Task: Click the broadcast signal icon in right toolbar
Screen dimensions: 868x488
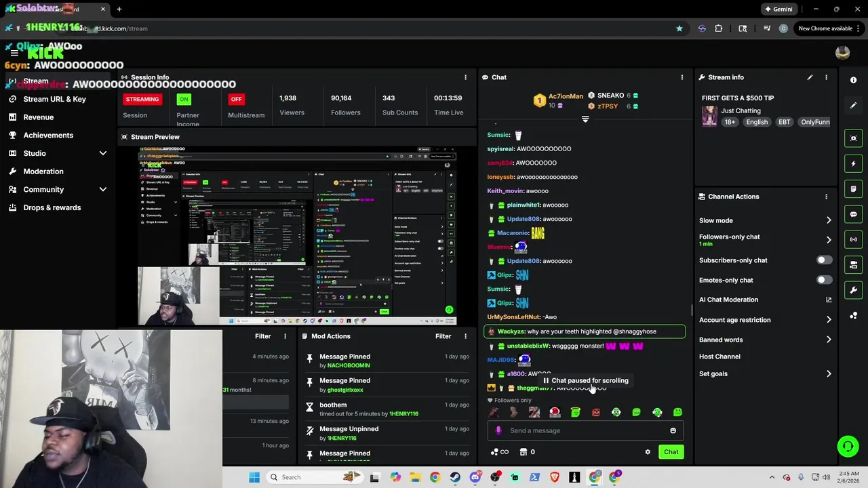Action: [854, 239]
